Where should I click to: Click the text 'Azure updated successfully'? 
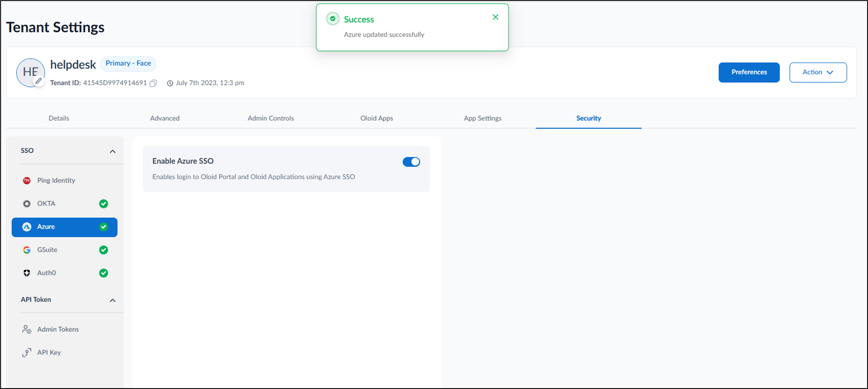point(384,35)
